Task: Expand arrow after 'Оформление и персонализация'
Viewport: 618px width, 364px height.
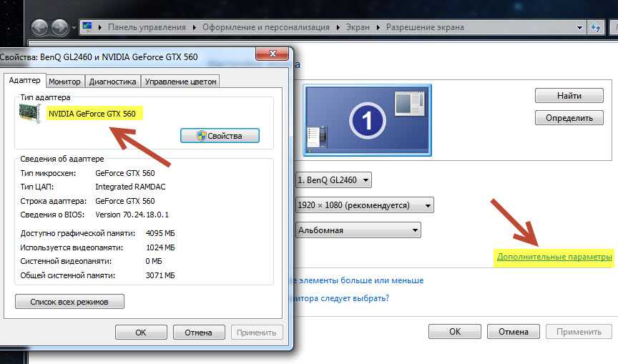Action: tap(338, 27)
